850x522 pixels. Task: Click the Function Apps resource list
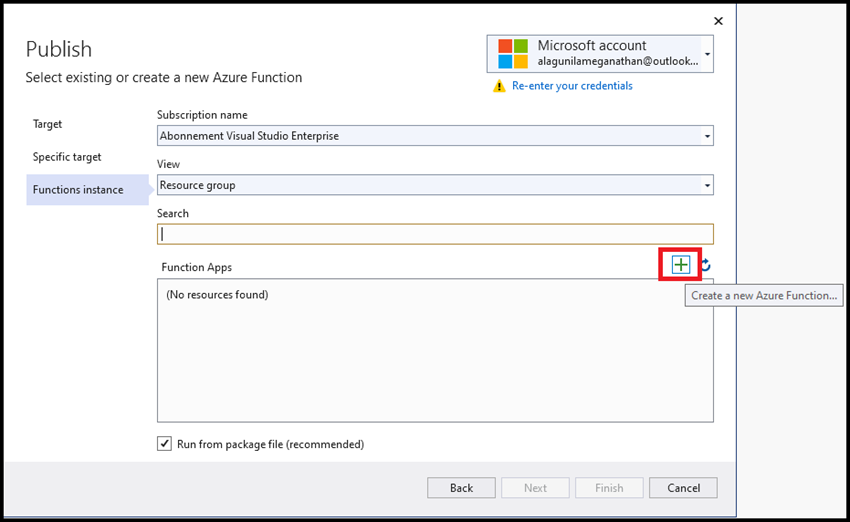pyautogui.click(x=435, y=350)
